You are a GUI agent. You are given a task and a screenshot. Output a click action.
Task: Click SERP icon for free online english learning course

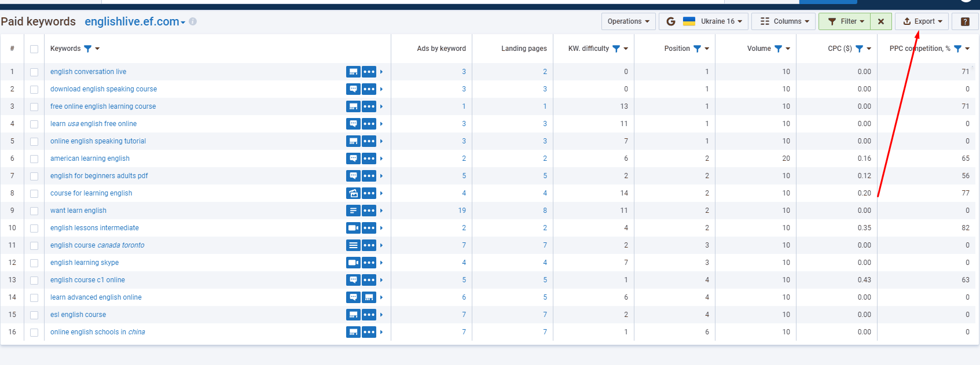click(353, 106)
